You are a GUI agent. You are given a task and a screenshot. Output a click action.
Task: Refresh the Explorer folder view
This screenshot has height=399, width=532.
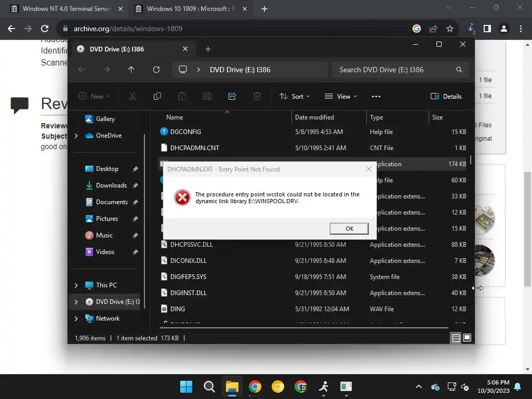point(156,70)
